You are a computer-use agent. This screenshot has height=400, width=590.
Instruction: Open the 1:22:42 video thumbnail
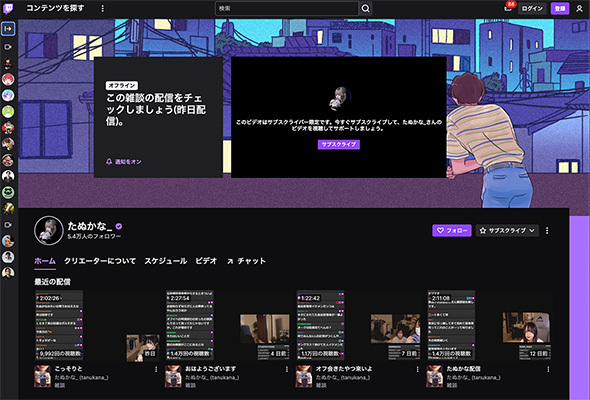point(358,325)
